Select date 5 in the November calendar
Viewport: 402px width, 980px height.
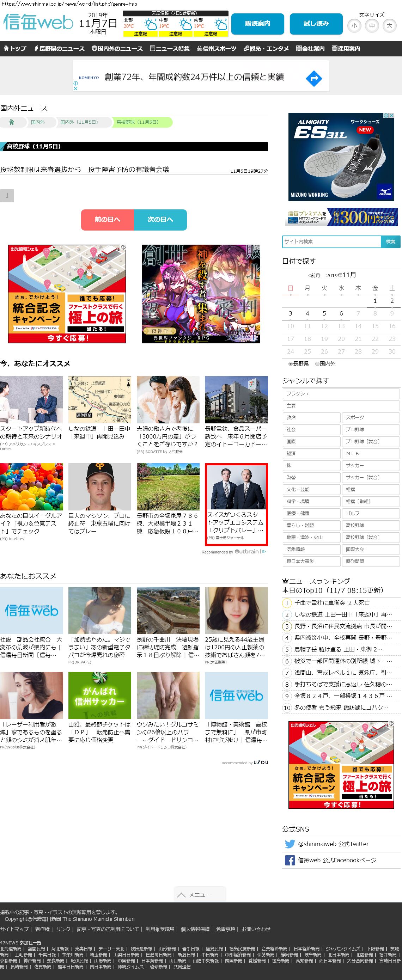pyautogui.click(x=324, y=313)
